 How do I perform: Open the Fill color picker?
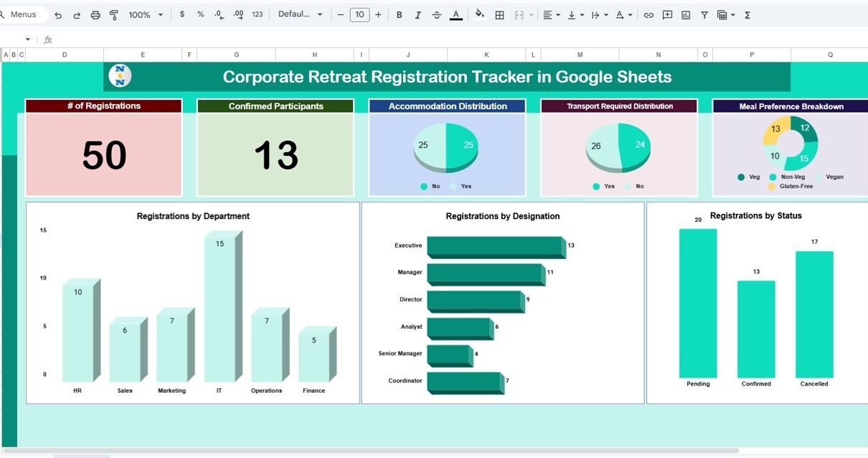tap(480, 15)
